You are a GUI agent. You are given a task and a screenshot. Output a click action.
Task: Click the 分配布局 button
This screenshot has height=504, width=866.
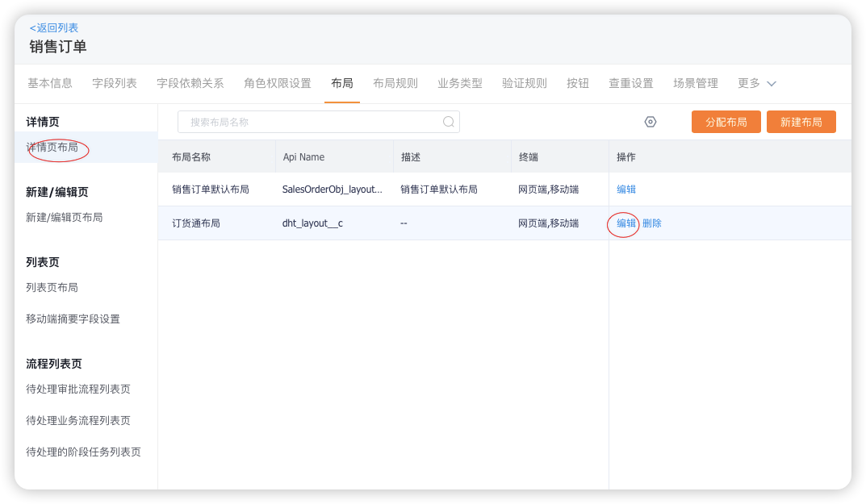coord(726,122)
